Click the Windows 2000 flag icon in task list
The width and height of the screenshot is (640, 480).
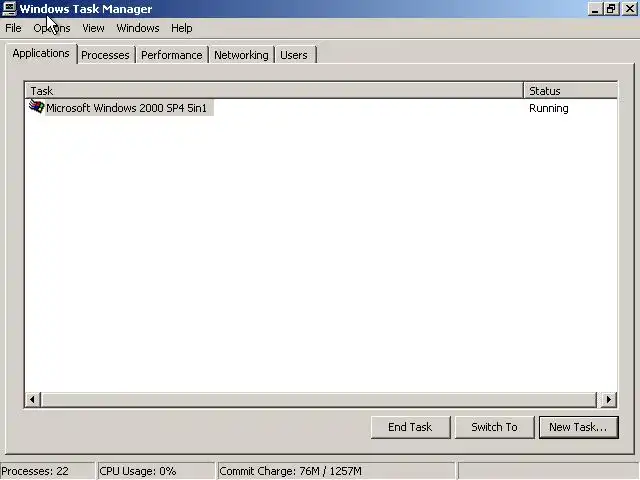(36, 107)
